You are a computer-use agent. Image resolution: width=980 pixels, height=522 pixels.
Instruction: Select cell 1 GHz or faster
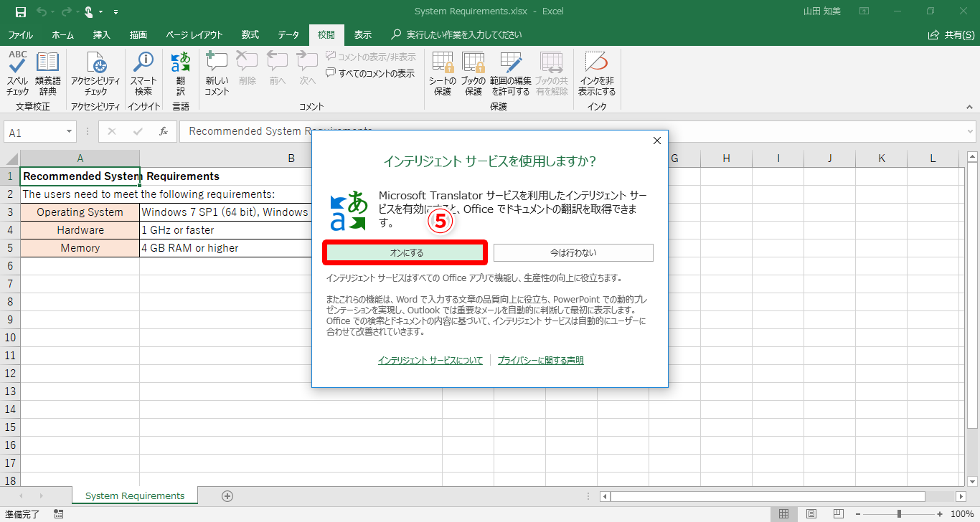click(x=226, y=230)
